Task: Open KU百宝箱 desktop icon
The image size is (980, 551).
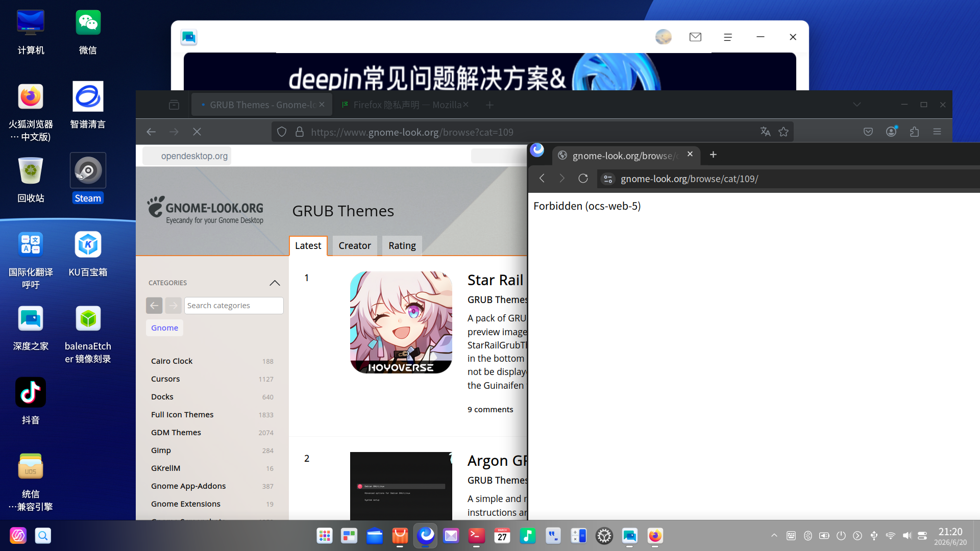Action: (x=88, y=254)
